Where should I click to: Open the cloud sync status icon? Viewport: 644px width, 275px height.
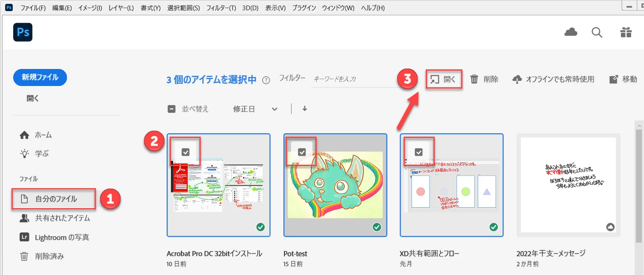(x=571, y=32)
